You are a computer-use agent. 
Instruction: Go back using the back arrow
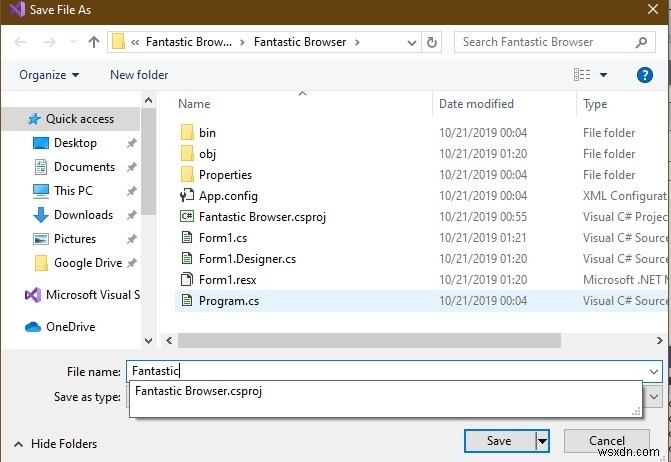[x=21, y=42]
